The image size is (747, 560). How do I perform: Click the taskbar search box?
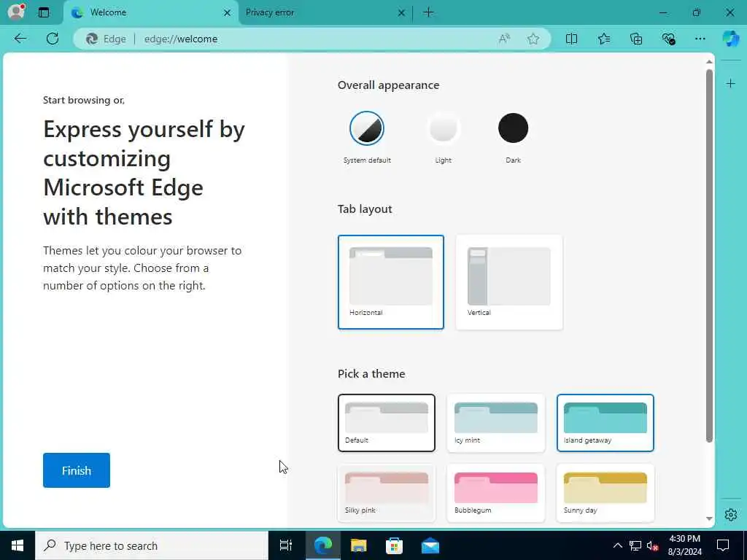(152, 545)
